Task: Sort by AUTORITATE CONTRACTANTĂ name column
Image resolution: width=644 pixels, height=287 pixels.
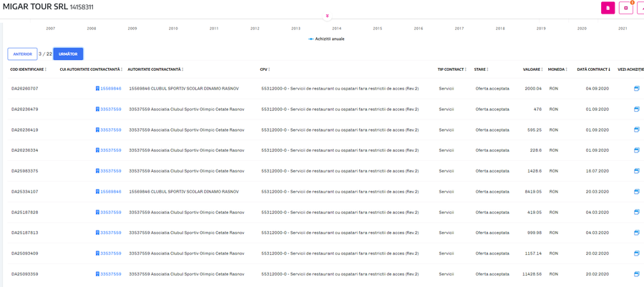Action: click(x=155, y=69)
